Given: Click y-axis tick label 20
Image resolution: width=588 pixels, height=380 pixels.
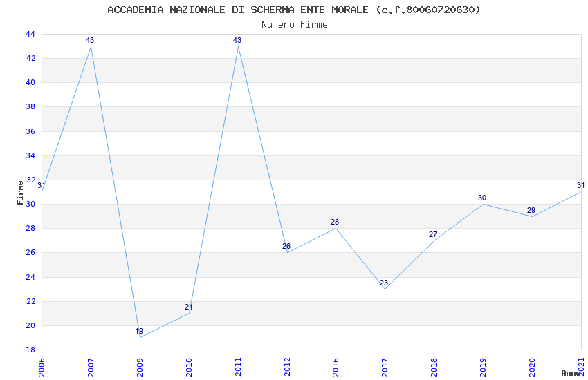Looking at the screenshot, I should [x=30, y=325].
